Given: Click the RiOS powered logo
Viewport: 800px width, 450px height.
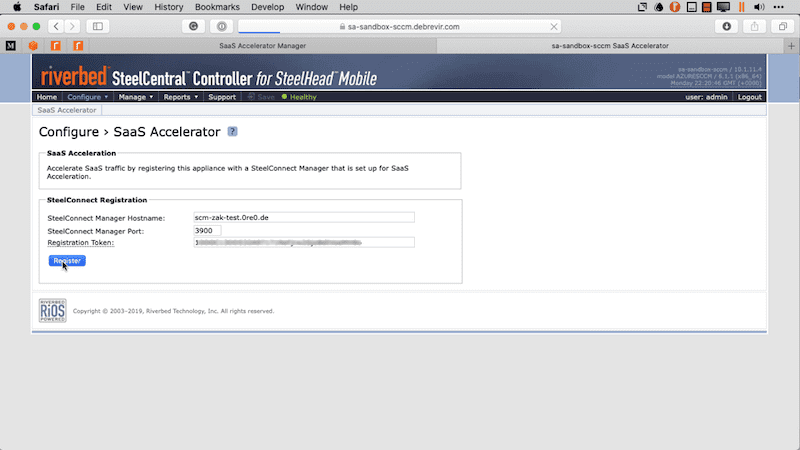Looking at the screenshot, I should pos(53,311).
